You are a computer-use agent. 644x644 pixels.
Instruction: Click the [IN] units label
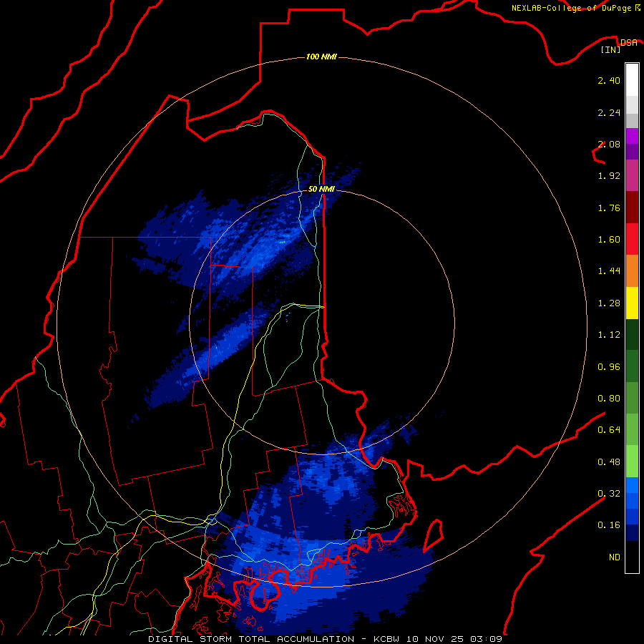coord(610,49)
